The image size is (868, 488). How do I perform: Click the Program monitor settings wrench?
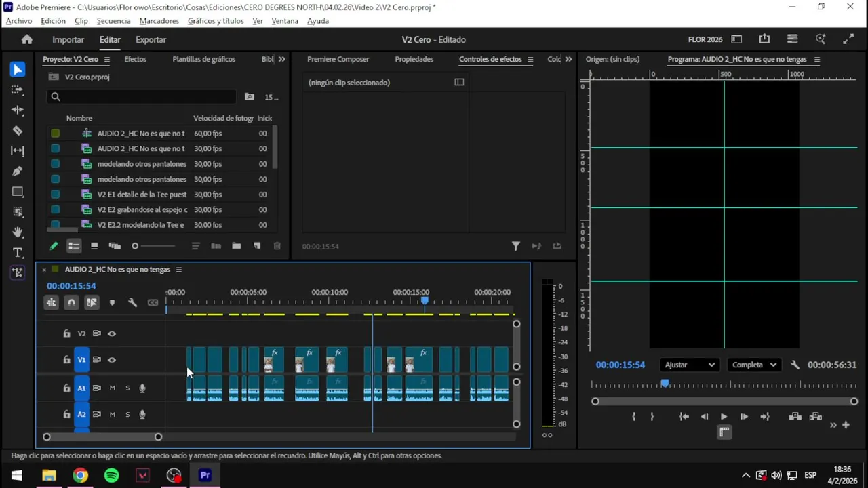795,365
